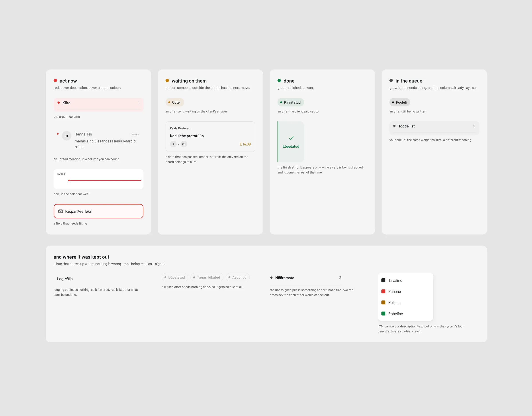The height and width of the screenshot is (416, 532).
Task: Click the EM avatar on Kodulehe card
Action: click(184, 144)
